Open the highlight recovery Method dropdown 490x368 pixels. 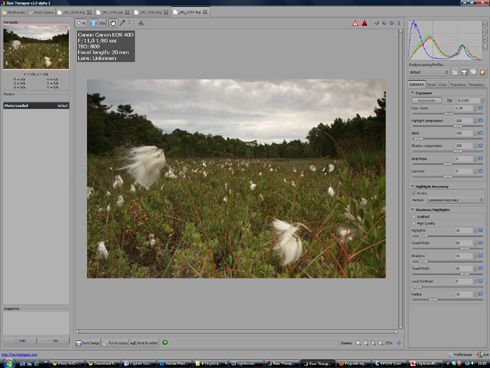[455, 200]
